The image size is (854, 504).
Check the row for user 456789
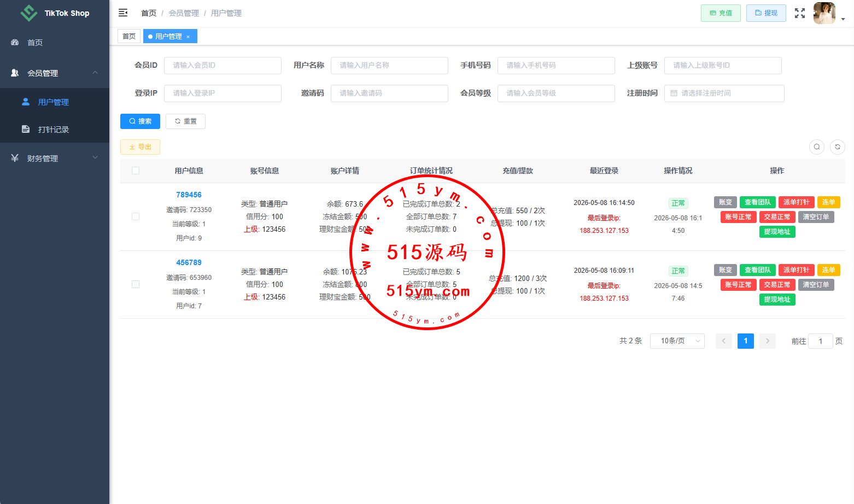coord(136,284)
